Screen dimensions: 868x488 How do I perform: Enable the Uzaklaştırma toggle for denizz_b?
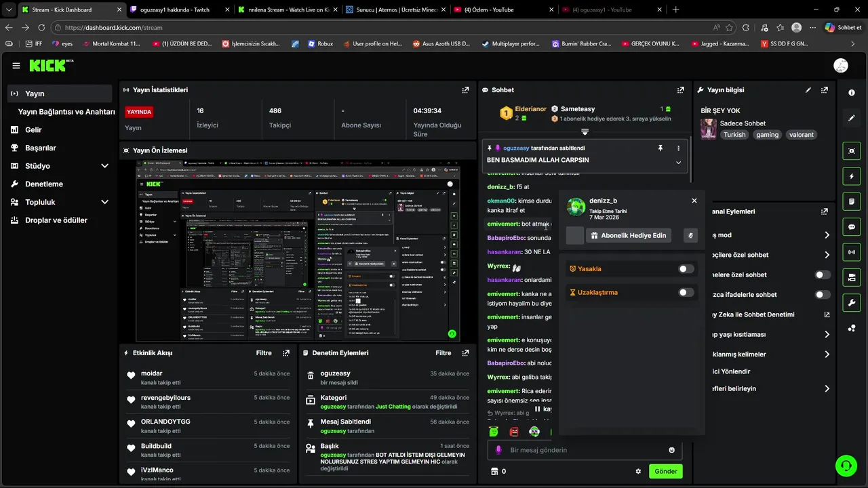(686, 293)
